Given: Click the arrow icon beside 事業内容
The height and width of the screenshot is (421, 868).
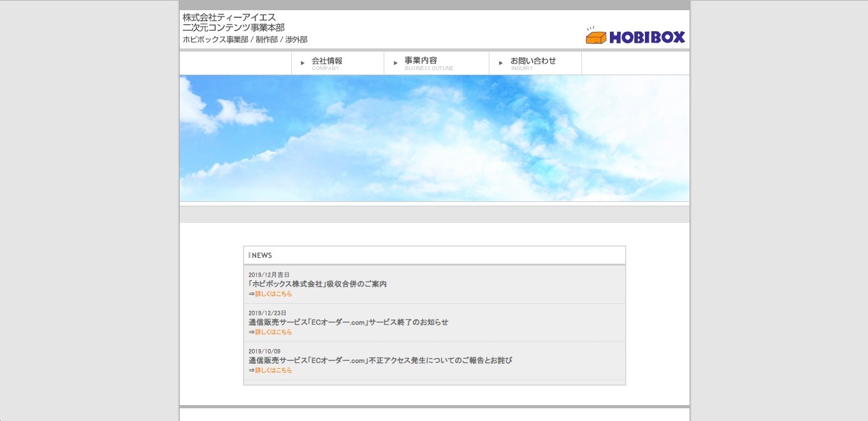Looking at the screenshot, I should [396, 63].
